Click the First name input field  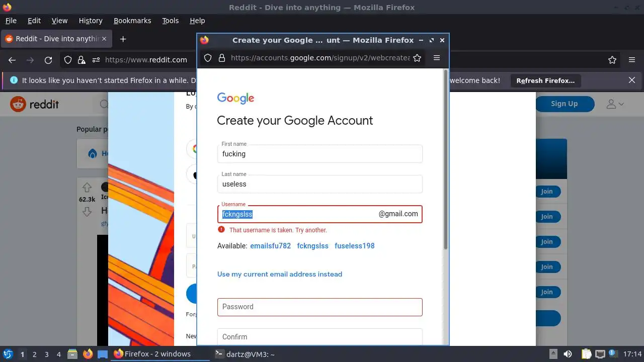tap(319, 154)
